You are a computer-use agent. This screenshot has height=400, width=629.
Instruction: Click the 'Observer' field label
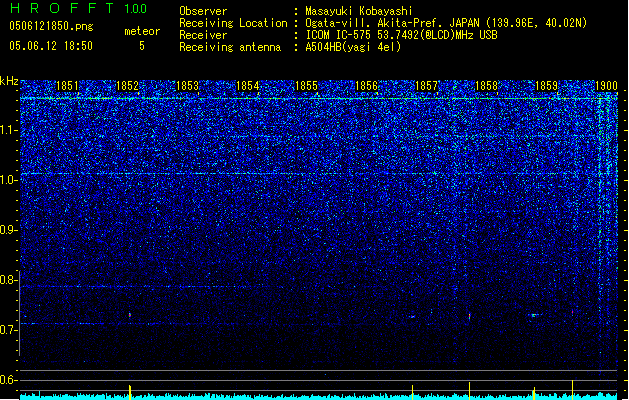[x=203, y=11]
